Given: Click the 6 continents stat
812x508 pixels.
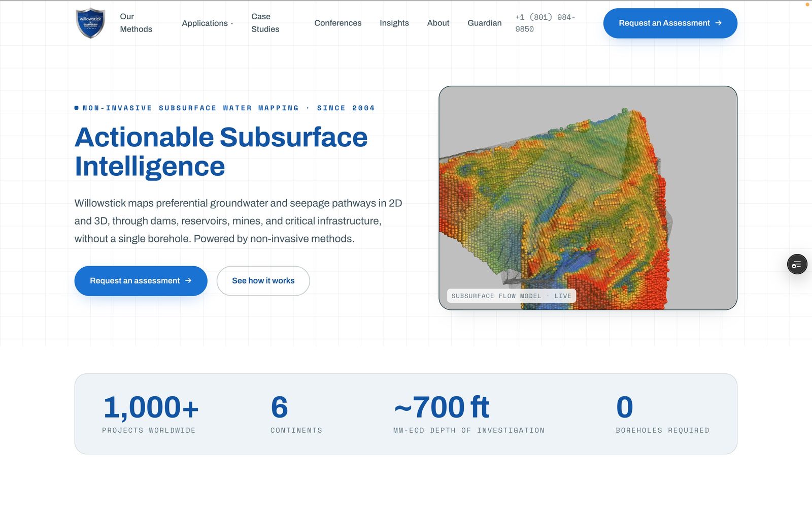Looking at the screenshot, I should (x=296, y=414).
